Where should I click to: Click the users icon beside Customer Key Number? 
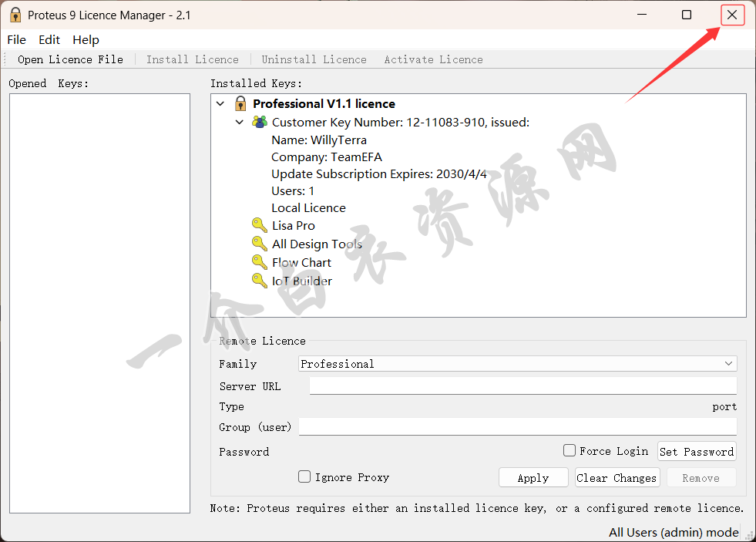[260, 122]
